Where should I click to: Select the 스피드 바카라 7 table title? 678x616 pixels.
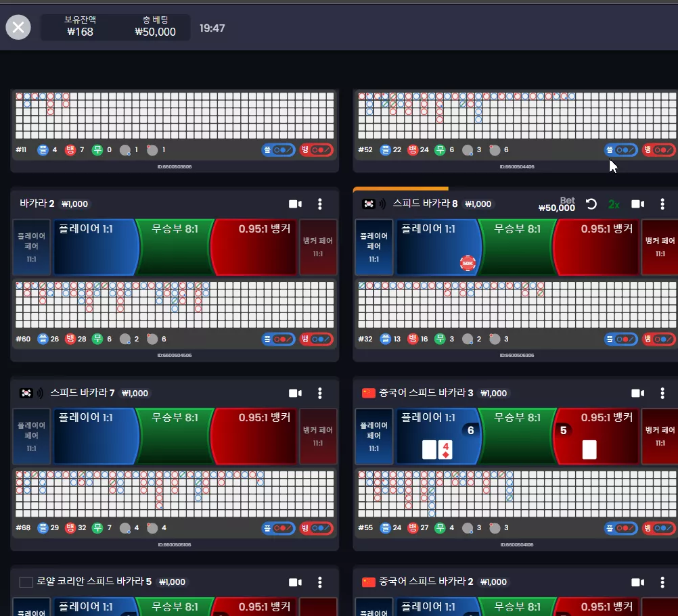(x=82, y=393)
